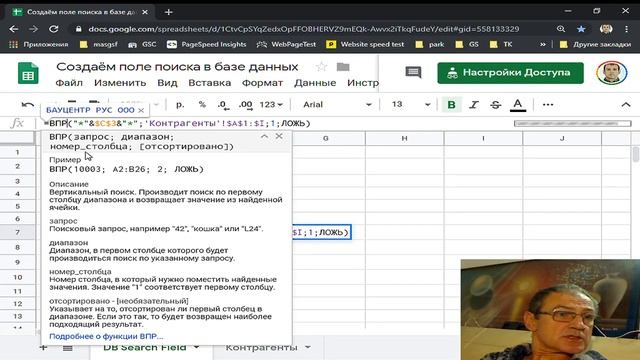Open the comments history icon
The width and height of the screenshot is (640, 360).
tap(413, 73)
